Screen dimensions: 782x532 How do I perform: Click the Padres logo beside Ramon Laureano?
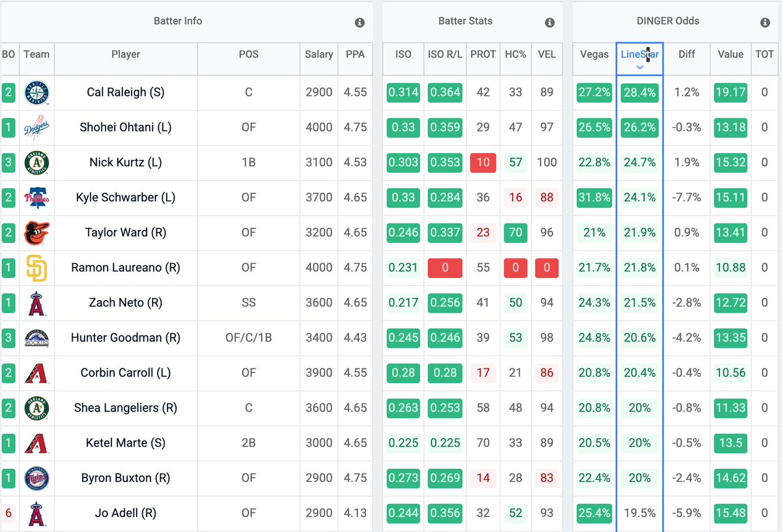36,268
